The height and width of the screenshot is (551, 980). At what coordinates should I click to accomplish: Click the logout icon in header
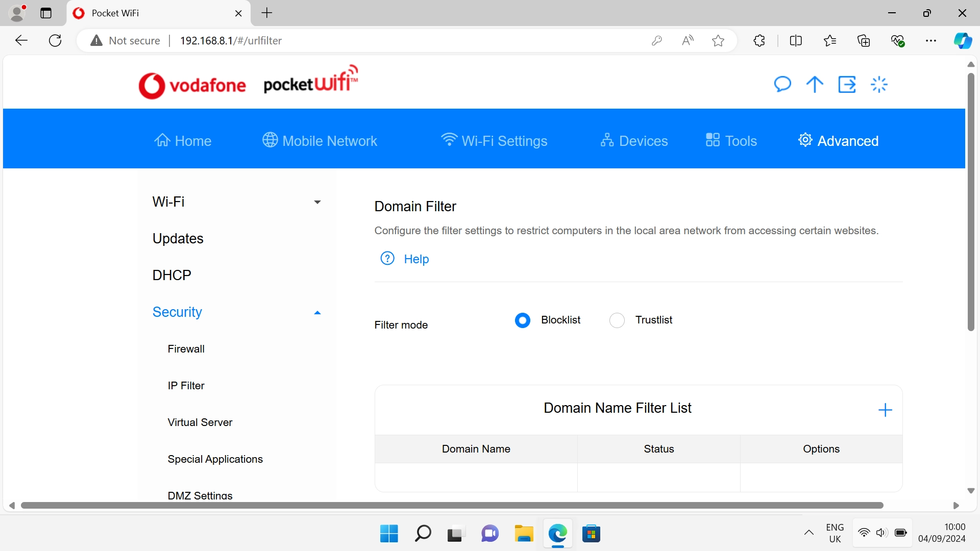(847, 84)
